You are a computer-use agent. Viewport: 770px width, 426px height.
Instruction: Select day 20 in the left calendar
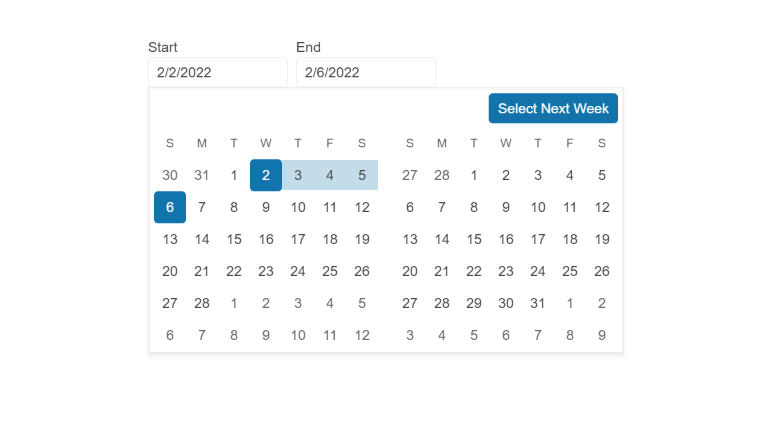click(x=170, y=271)
